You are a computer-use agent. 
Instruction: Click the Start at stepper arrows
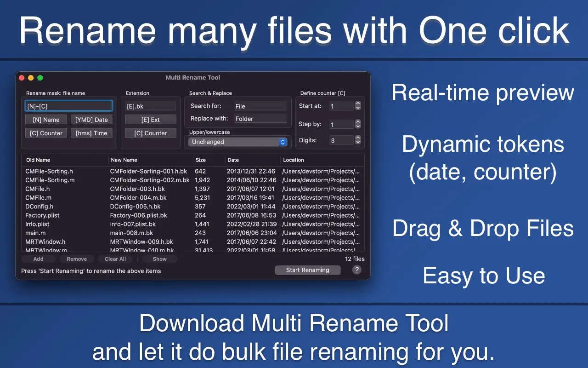click(358, 106)
